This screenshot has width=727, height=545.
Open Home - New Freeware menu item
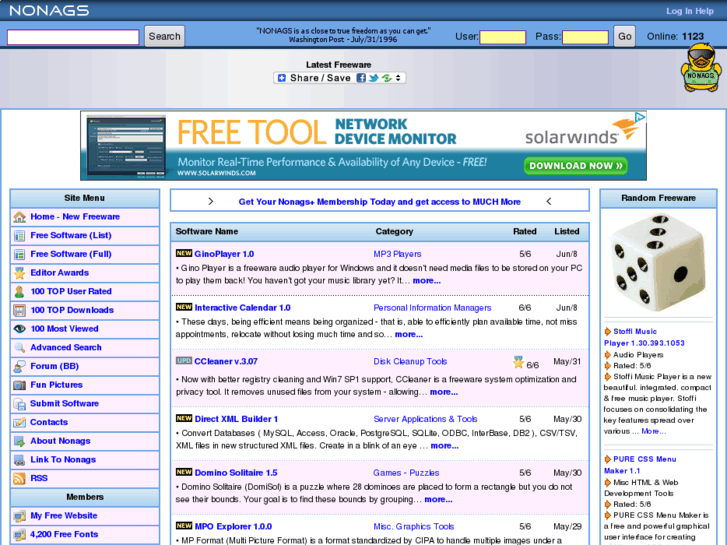[75, 217]
